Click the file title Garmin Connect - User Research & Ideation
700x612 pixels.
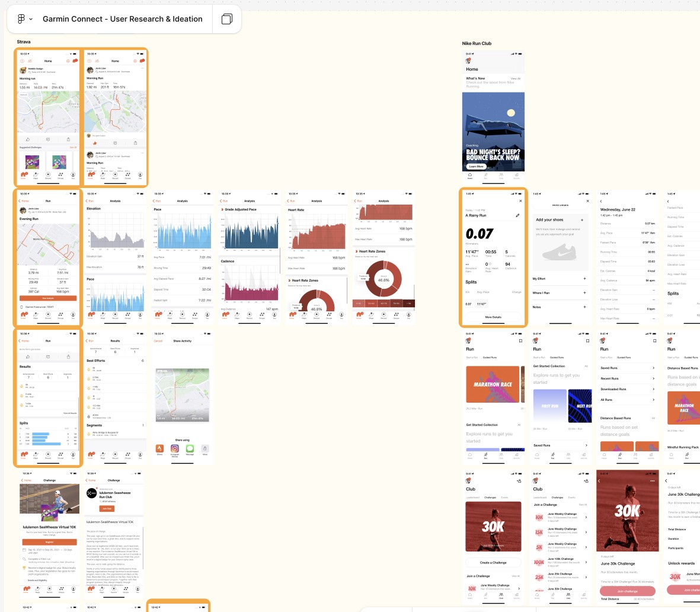coord(122,19)
